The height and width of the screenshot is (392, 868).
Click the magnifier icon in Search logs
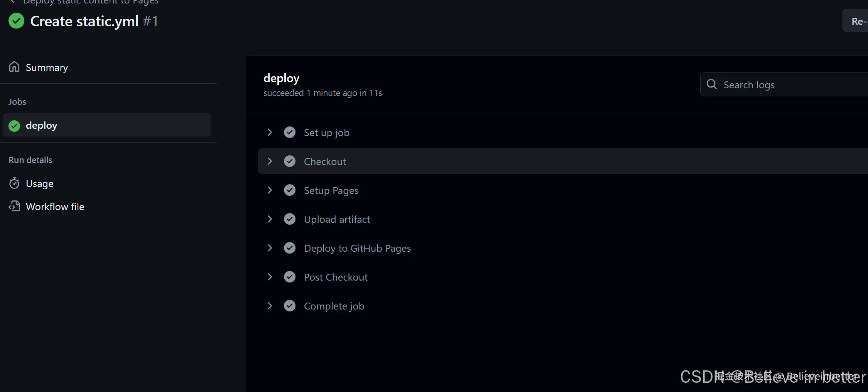[711, 84]
